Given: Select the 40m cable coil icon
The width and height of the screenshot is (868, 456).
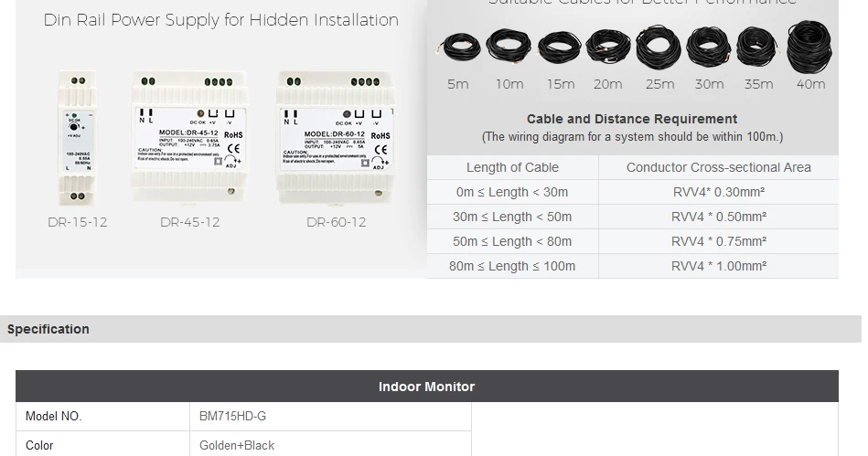Looking at the screenshot, I should pos(809,47).
